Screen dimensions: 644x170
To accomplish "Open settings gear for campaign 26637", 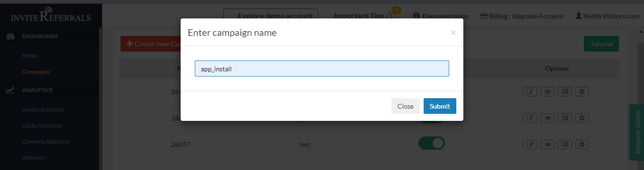I will tap(582, 144).
